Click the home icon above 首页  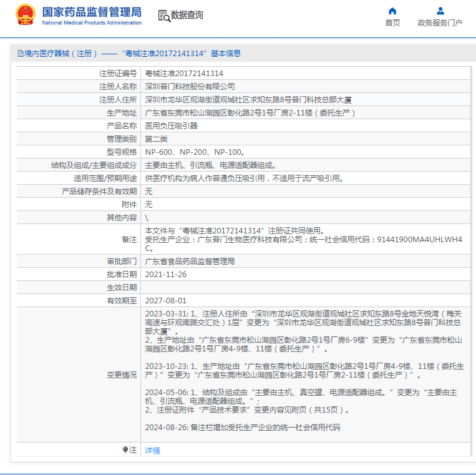pos(392,11)
